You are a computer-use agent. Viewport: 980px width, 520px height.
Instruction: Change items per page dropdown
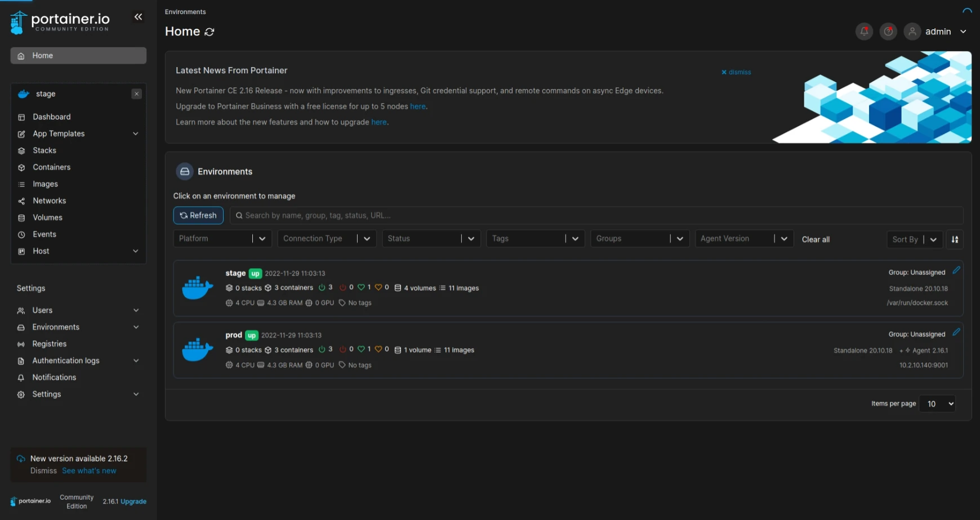(x=937, y=404)
